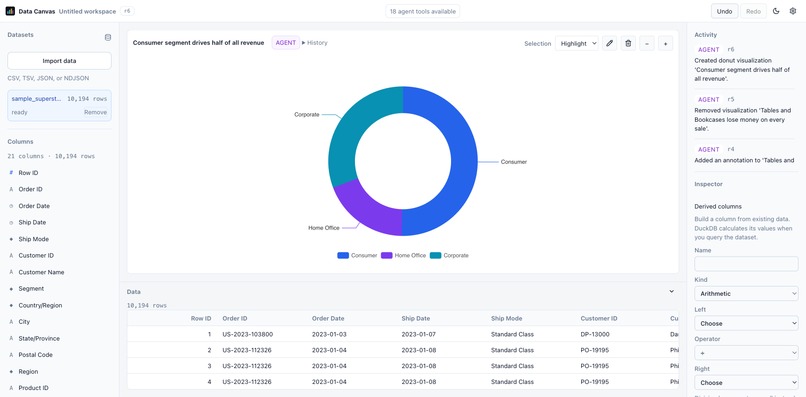Image resolution: width=806 pixels, height=397 pixels.
Task: Select cell DP-13000
Action: pyautogui.click(x=595, y=334)
